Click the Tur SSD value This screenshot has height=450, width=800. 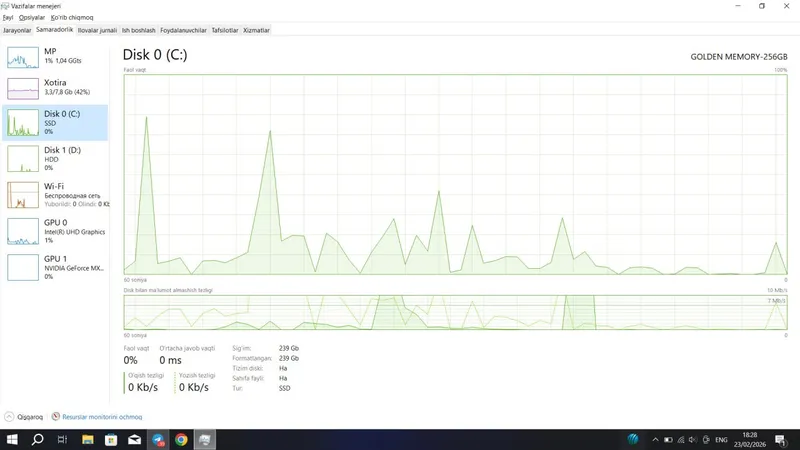(285, 388)
